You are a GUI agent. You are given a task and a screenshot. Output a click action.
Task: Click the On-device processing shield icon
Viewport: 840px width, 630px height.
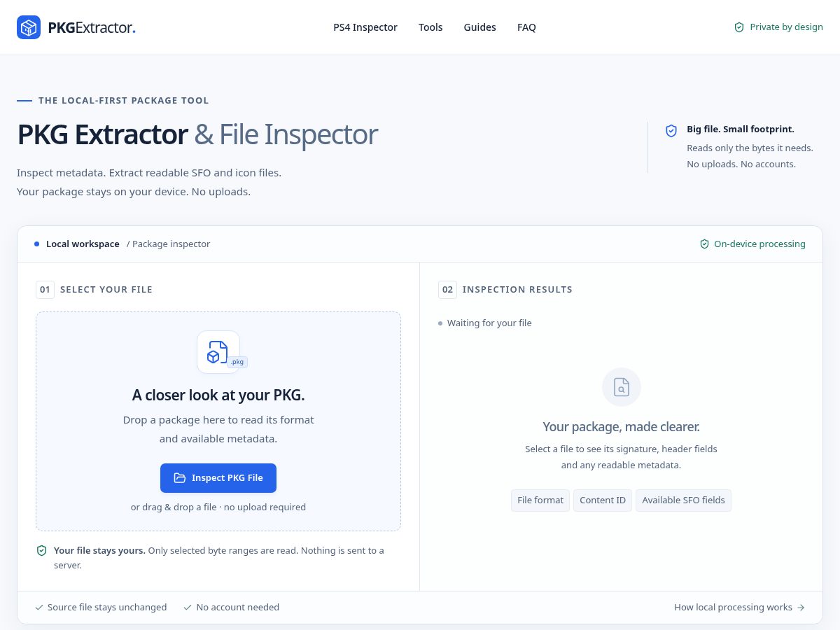coord(705,244)
